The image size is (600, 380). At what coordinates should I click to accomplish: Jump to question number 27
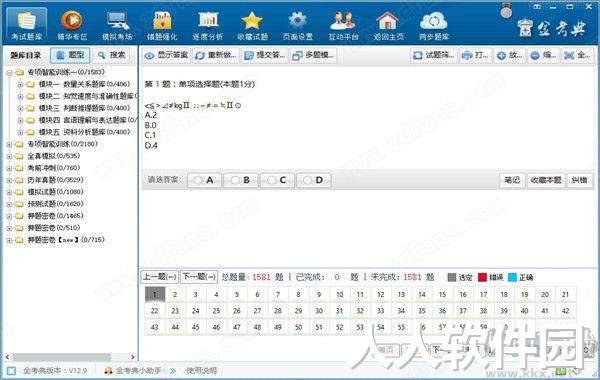click(257, 311)
